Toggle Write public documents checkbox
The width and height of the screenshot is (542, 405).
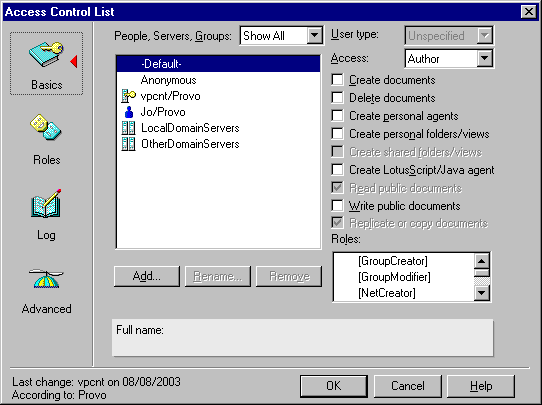point(337,206)
